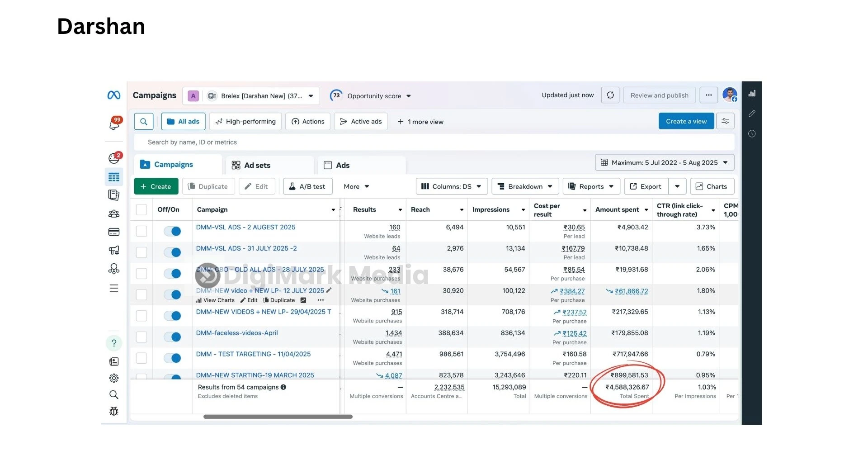This screenshot has height=465, width=868.
Task: Switch to the Ads tab
Action: click(342, 166)
